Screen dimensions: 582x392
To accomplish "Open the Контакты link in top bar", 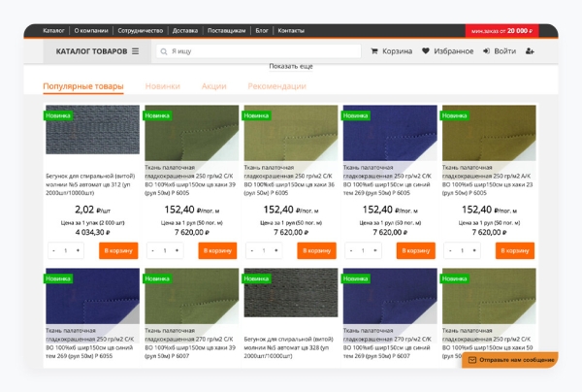I will pos(291,30).
